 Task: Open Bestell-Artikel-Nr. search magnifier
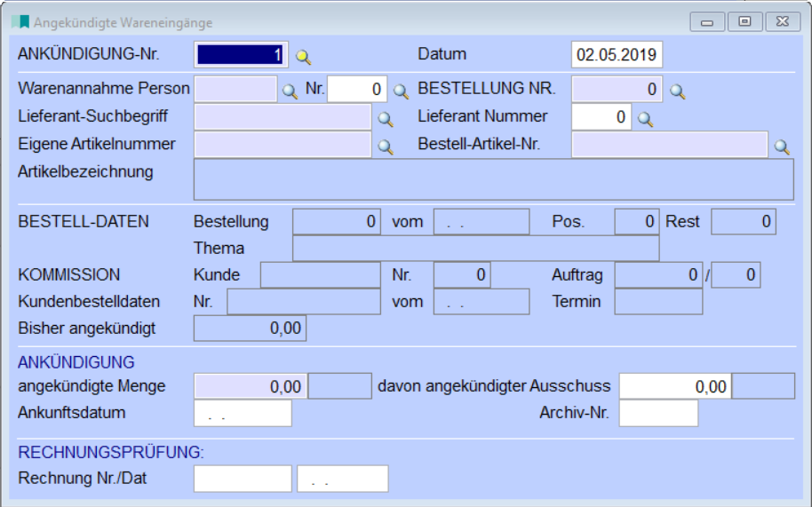(782, 147)
